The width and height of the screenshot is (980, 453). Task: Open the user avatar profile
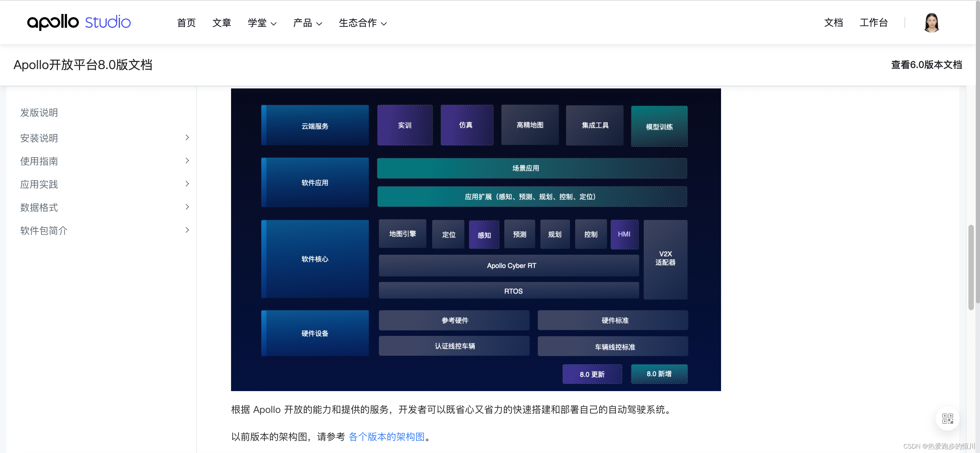tap(931, 23)
